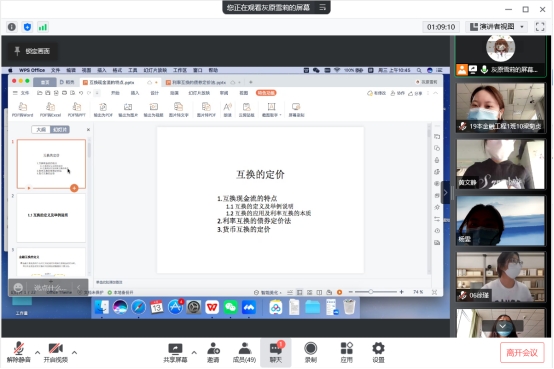Select 19本金融工程1班 participant video tile
Screen dimensions: 554x369
[500, 107]
